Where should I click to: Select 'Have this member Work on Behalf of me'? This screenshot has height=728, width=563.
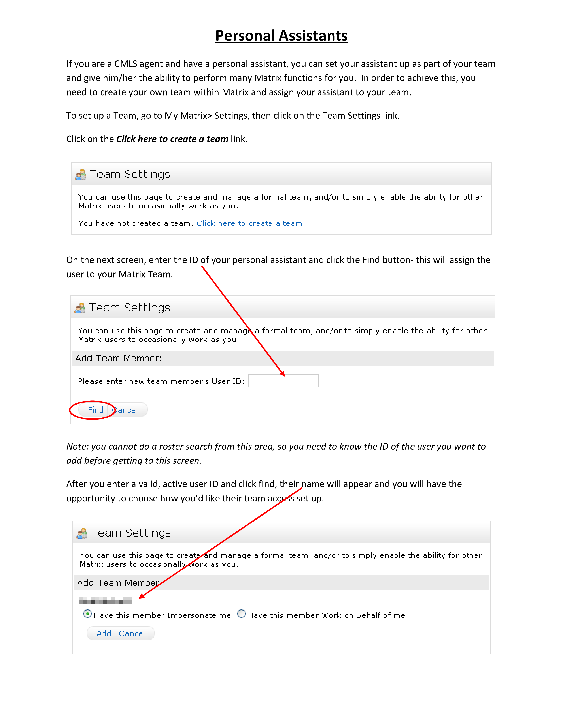point(242,614)
